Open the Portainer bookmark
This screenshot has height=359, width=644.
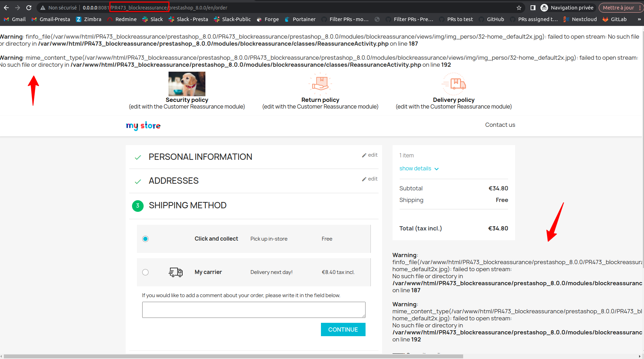pos(300,19)
